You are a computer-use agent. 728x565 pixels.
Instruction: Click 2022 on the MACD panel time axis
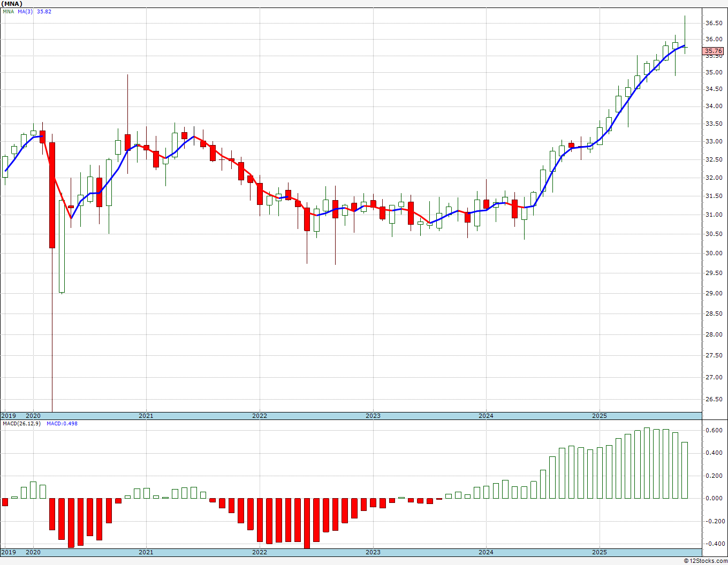point(260,552)
